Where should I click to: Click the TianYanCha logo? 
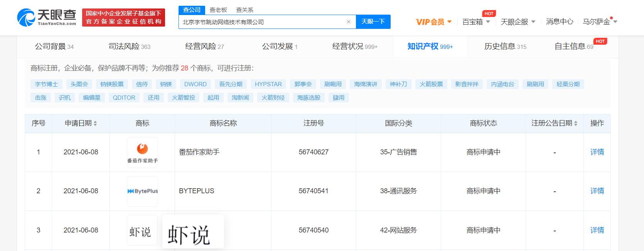47,17
